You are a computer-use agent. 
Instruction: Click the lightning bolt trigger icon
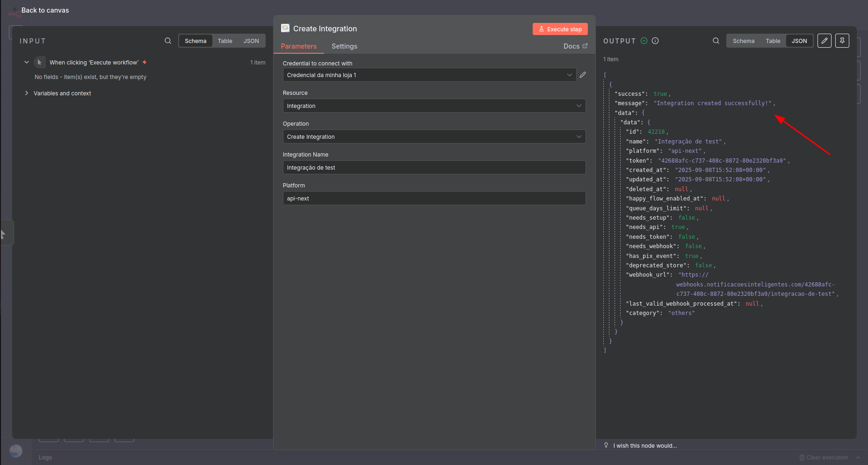(145, 62)
